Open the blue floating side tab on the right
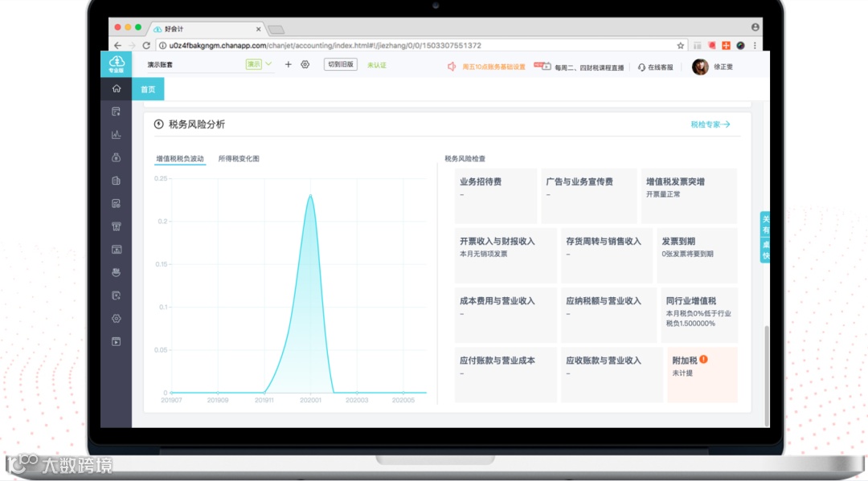868x481 pixels. [x=766, y=237]
